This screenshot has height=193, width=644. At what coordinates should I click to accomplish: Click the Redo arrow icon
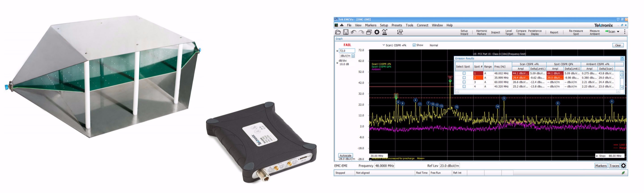pyautogui.click(x=361, y=32)
